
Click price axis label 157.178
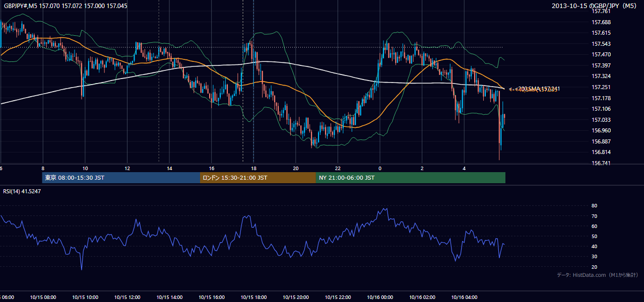pos(601,98)
